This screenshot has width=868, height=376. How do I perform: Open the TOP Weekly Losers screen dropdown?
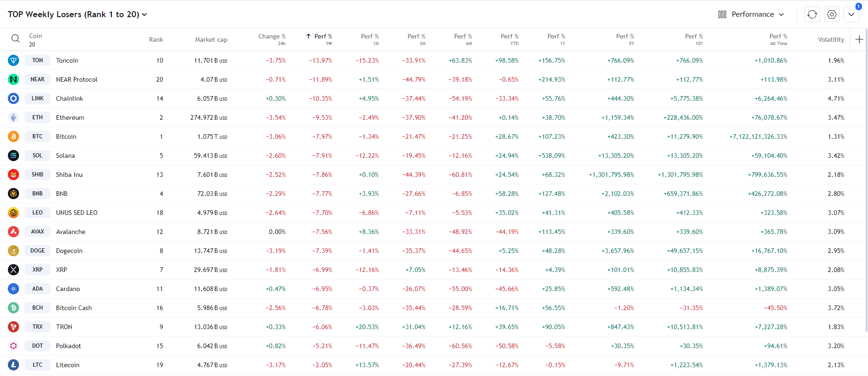tap(77, 14)
